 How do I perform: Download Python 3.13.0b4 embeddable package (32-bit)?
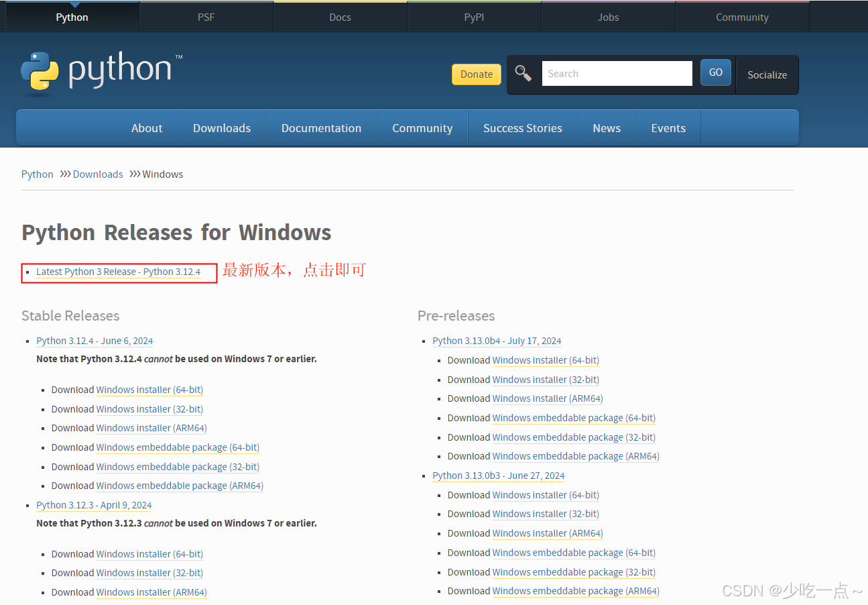coord(574,437)
